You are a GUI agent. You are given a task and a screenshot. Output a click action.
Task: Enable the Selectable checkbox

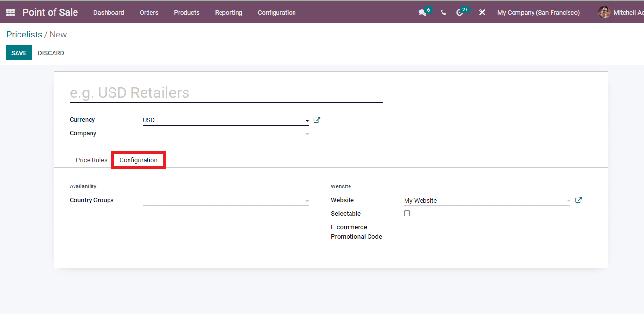(x=407, y=213)
